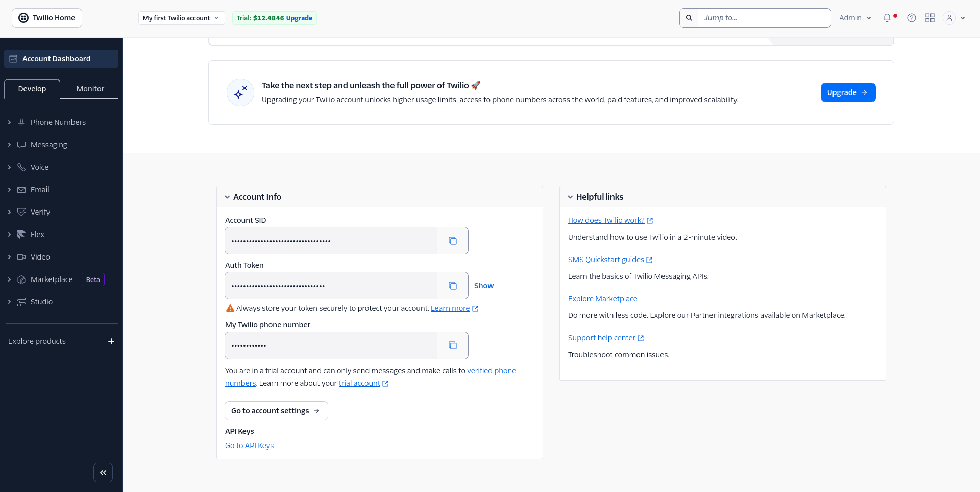Open the user avatar menu icon
This screenshot has height=492, width=980.
point(949,17)
